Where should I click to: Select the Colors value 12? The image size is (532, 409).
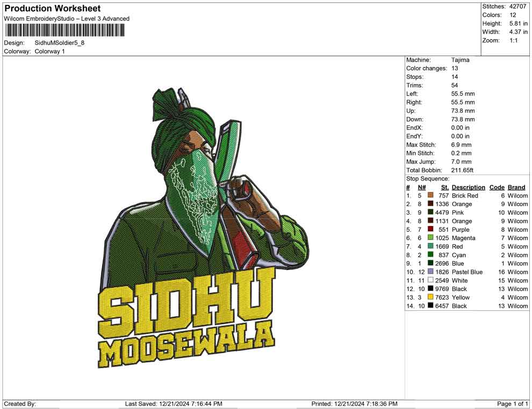click(513, 15)
